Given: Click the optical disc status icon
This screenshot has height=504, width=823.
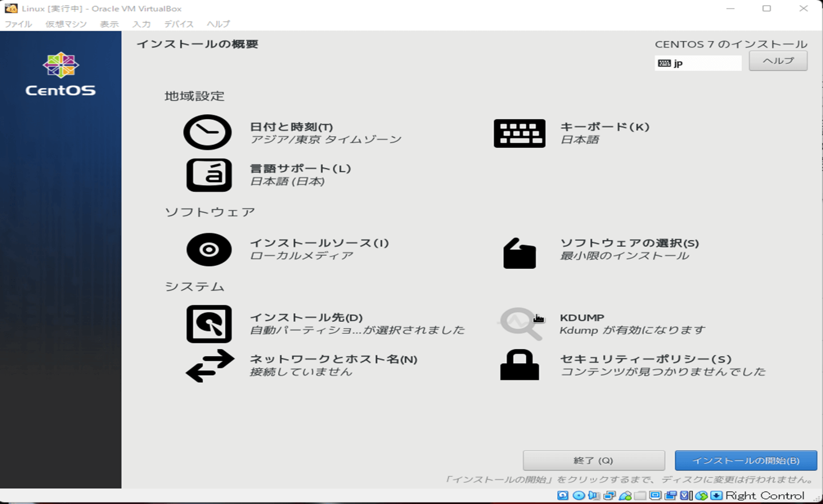Looking at the screenshot, I should tap(579, 495).
